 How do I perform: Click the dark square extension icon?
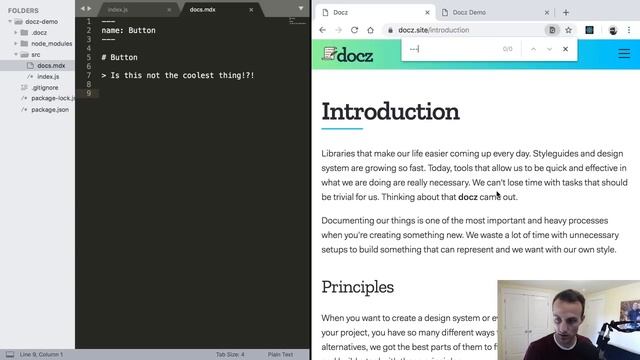[589, 30]
